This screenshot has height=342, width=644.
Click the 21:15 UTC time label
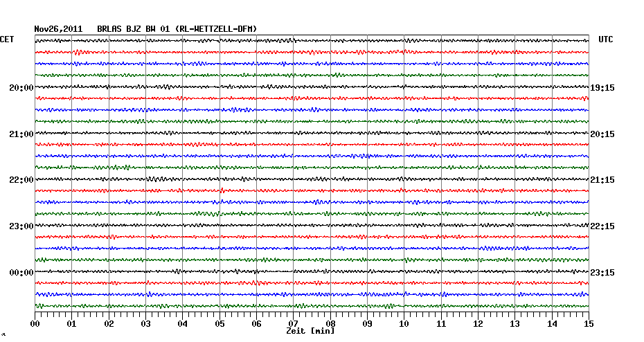602,180
